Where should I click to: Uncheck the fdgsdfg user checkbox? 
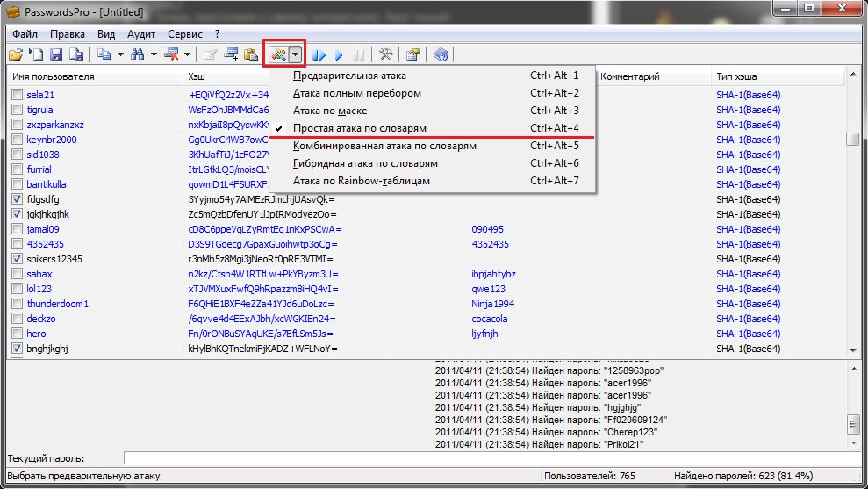coord(17,199)
